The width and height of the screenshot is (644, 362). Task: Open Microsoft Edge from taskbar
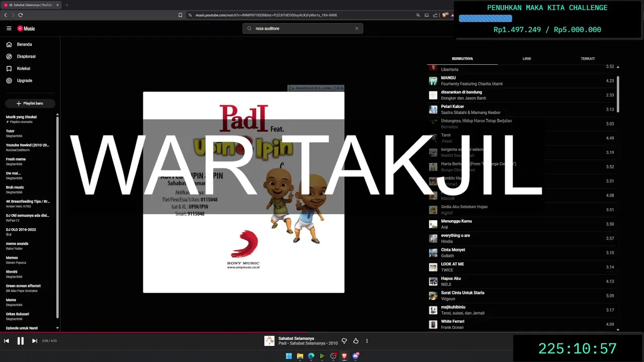[311, 356]
